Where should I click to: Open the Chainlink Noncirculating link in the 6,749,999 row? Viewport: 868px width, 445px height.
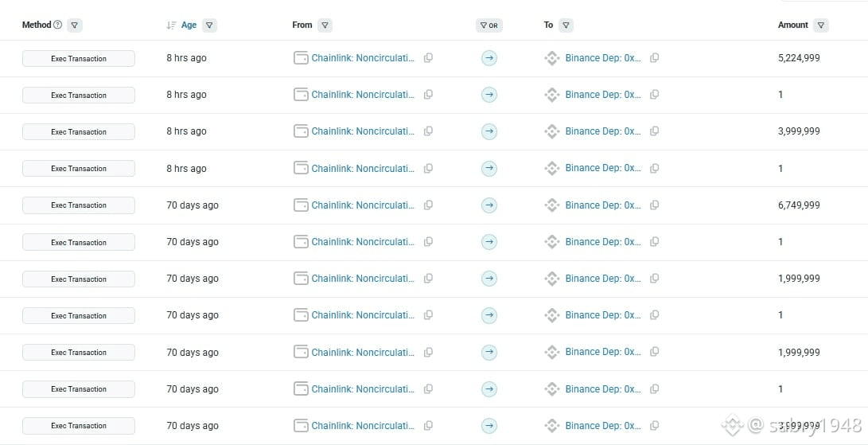(x=363, y=205)
